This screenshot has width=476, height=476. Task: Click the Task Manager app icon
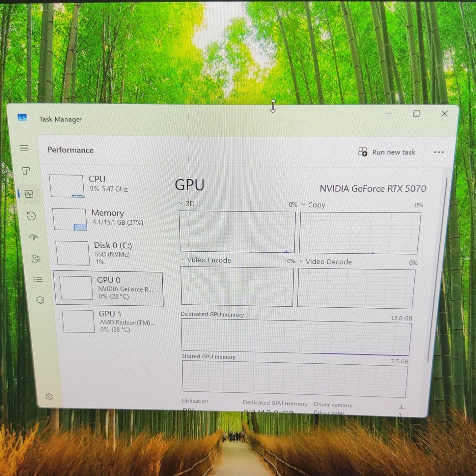[x=22, y=117]
